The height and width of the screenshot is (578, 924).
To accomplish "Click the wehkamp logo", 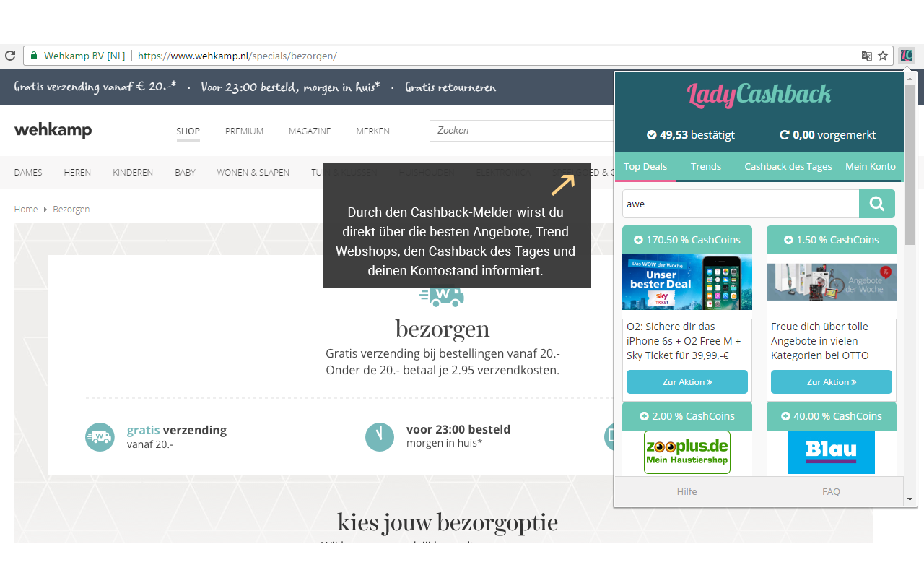I will pos(53,131).
